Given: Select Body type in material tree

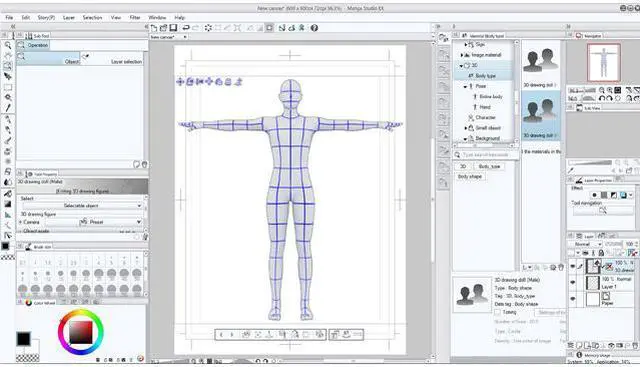Looking at the screenshot, I should (485, 76).
